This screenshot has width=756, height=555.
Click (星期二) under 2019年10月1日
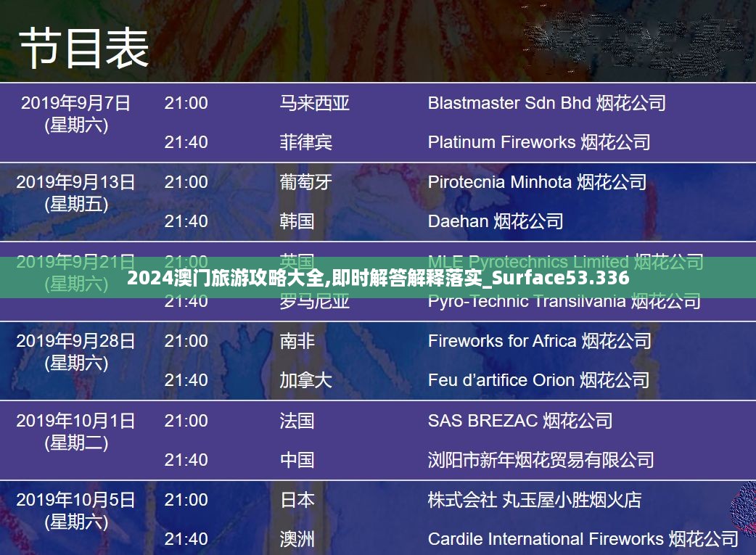tap(76, 443)
